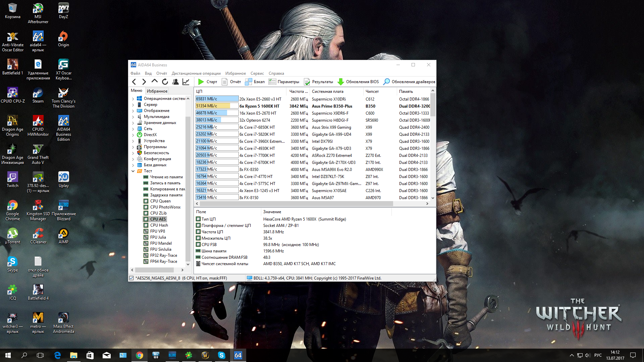644x362 pixels.
Task: Click the graph chart toolbar icon
Action: (186, 82)
